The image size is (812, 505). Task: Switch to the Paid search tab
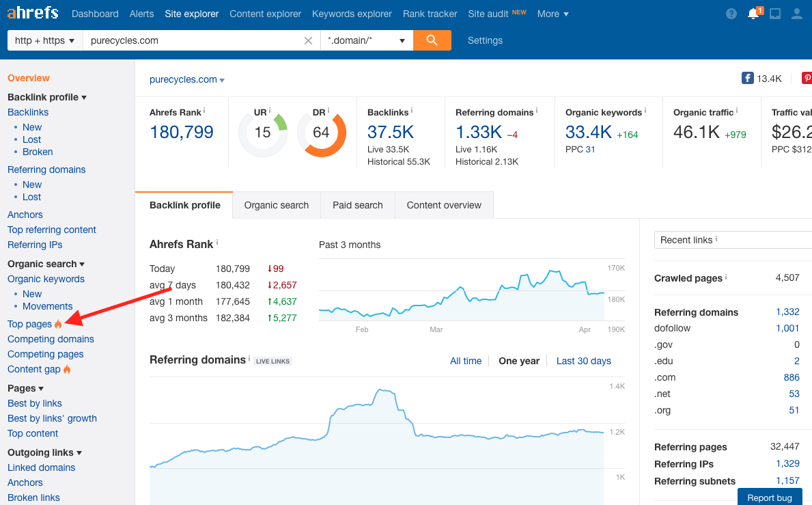pos(358,205)
